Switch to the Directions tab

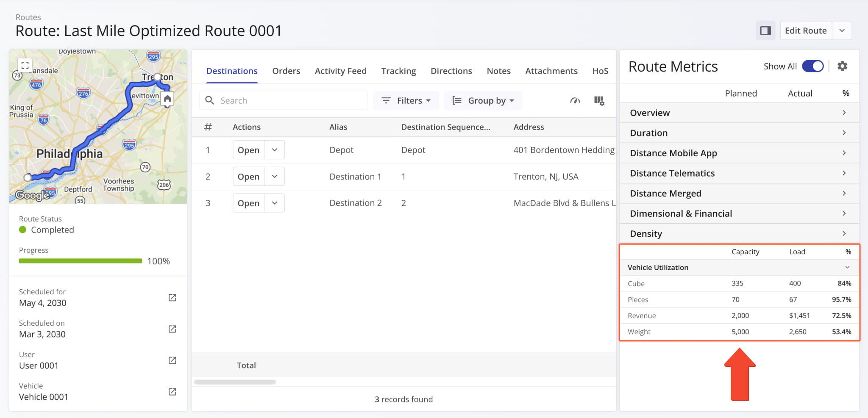451,71
